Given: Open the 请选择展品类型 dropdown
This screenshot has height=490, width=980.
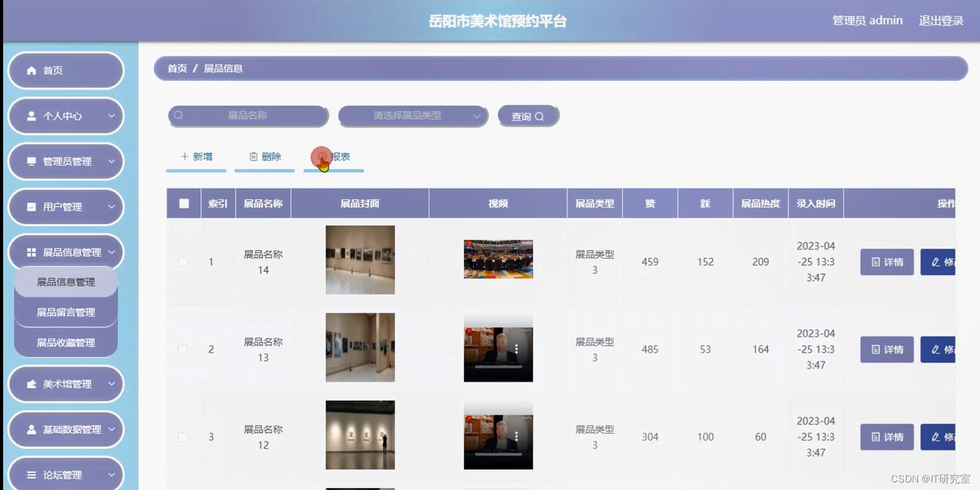Looking at the screenshot, I should (x=413, y=116).
